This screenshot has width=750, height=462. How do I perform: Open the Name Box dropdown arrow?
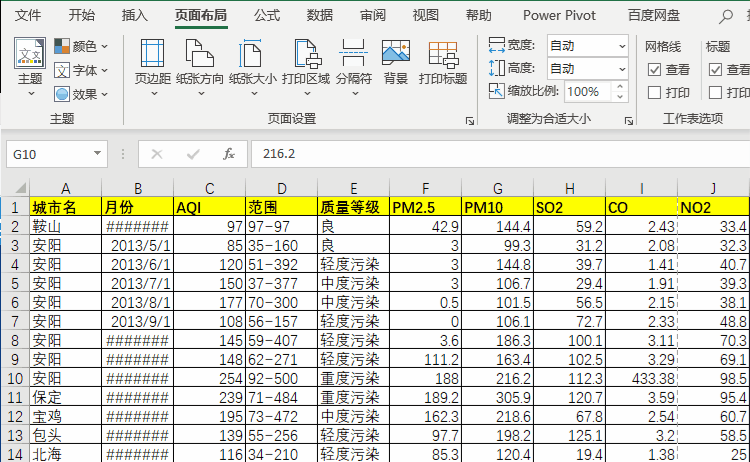coord(97,154)
